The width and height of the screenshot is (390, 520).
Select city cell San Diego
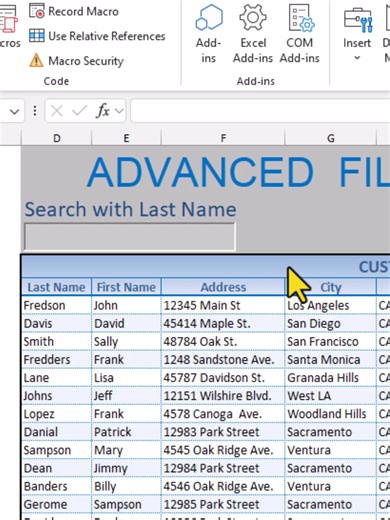331,323
